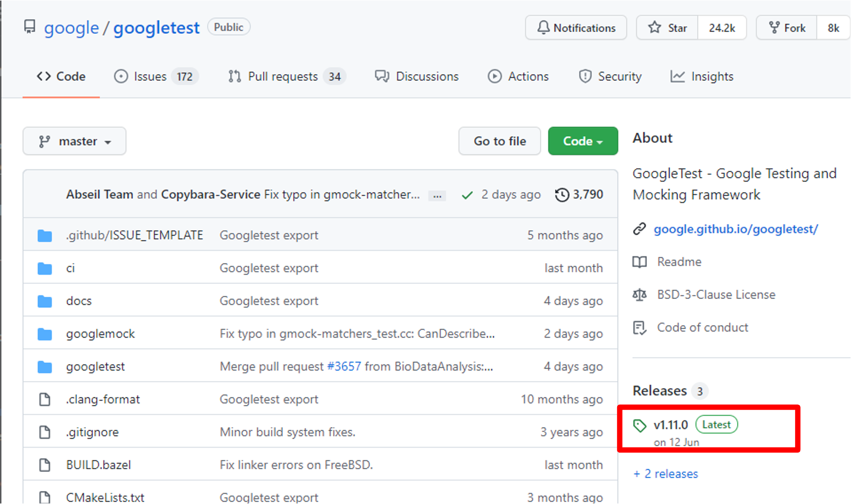851x504 pixels.
Task: Fork the googletest repository
Action: click(787, 27)
